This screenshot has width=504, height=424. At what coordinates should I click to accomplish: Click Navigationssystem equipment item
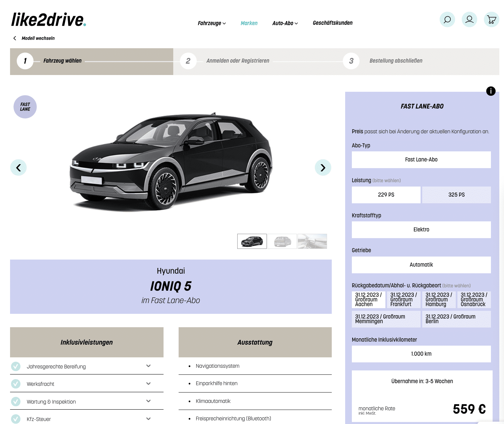[217, 366]
